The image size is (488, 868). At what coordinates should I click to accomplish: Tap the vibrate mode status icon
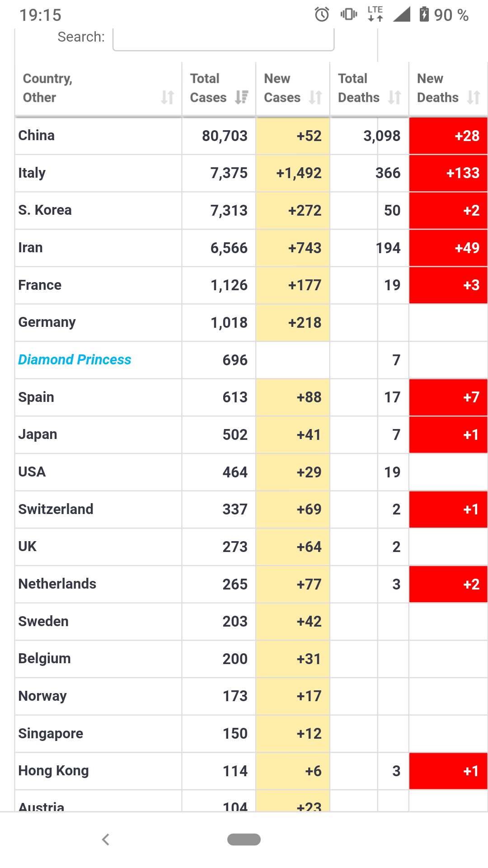click(x=348, y=14)
